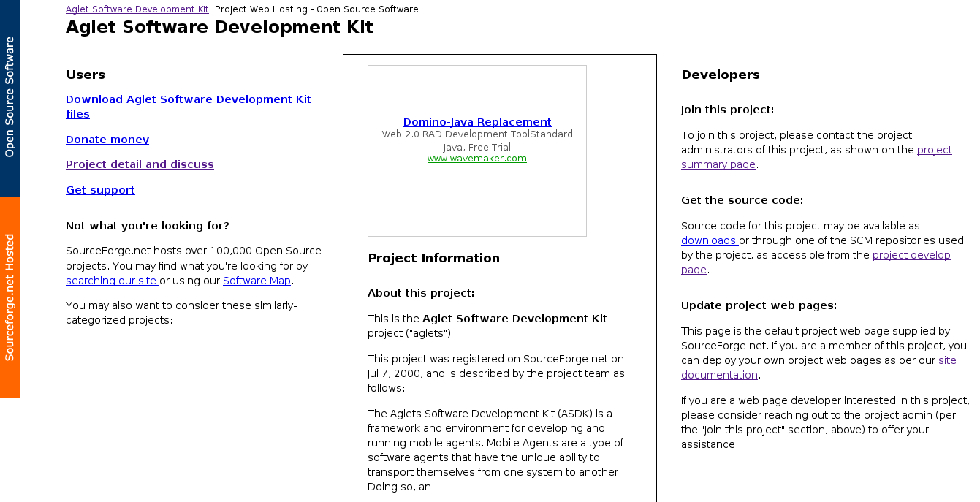This screenshot has width=980, height=502.
Task: Click the Get support link
Action: coord(100,190)
